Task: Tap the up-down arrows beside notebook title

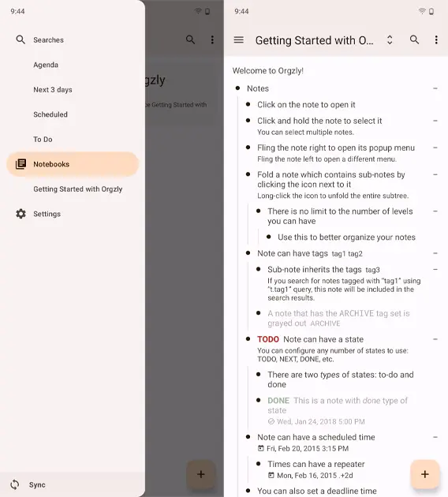Action: point(390,40)
